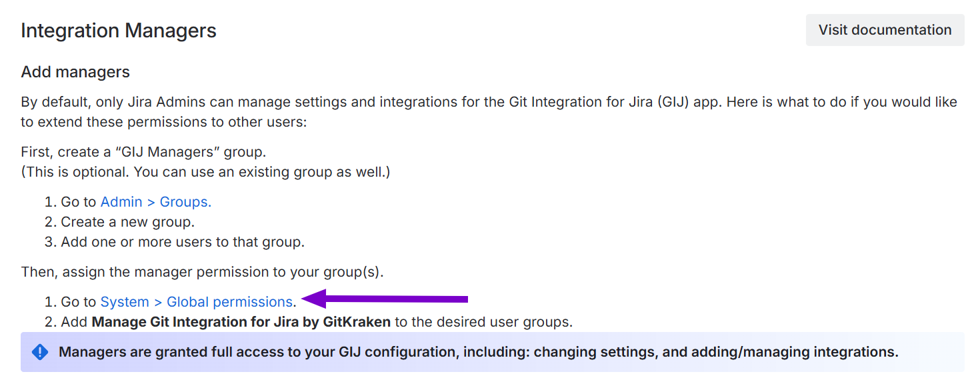
Task: Open the Admin > Groups link
Action: [155, 202]
